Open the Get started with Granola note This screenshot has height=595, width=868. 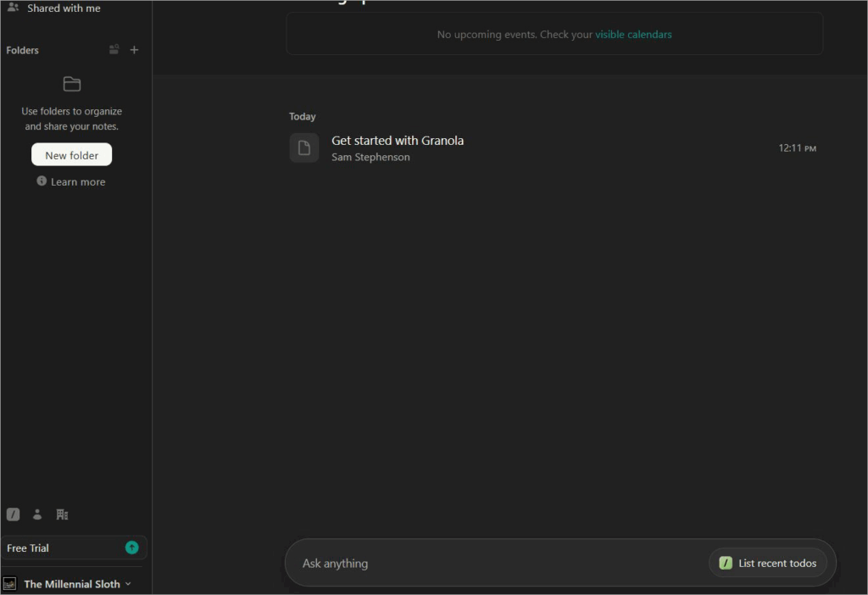coord(553,147)
